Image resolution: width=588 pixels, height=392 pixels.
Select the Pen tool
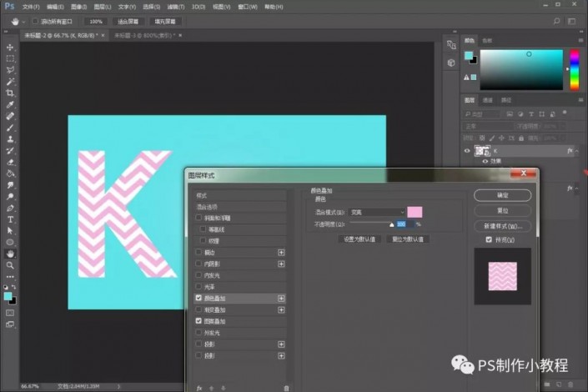[10, 209]
